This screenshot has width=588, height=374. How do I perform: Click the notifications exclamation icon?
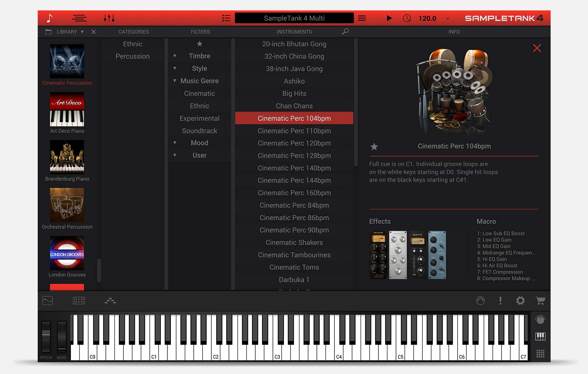[x=500, y=301]
